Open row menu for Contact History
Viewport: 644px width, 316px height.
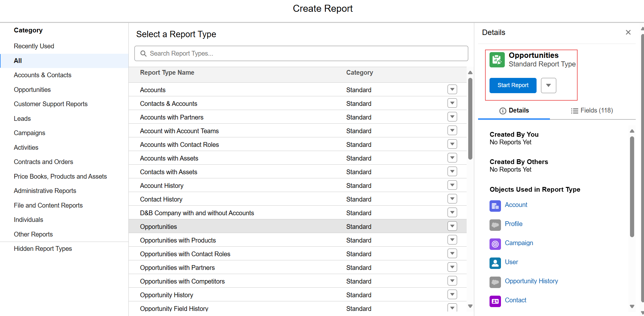(x=452, y=199)
